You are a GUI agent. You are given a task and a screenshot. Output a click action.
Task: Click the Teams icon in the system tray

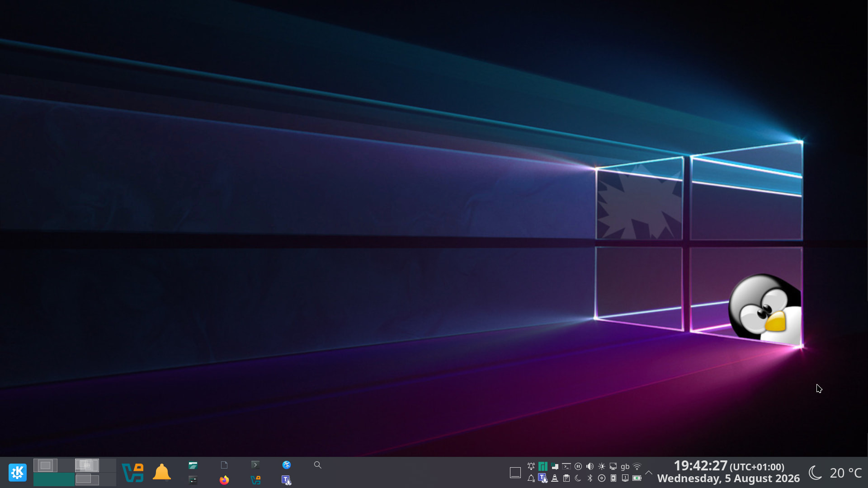(543, 478)
